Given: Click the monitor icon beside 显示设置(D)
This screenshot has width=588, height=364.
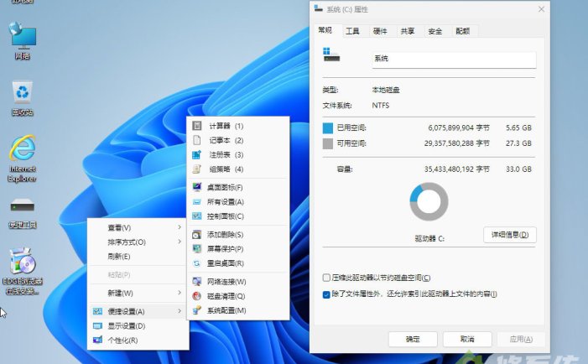Looking at the screenshot, I should click(97, 325).
